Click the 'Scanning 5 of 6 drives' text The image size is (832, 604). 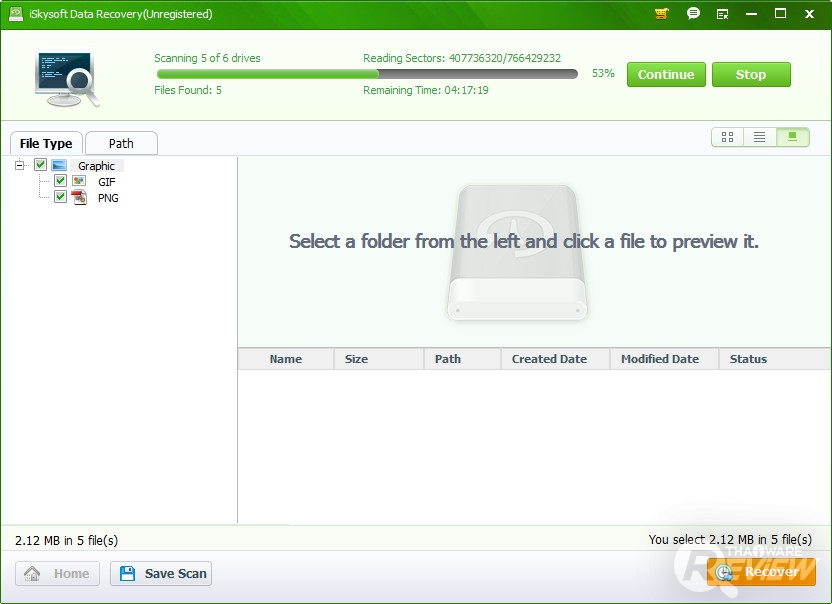tap(207, 58)
